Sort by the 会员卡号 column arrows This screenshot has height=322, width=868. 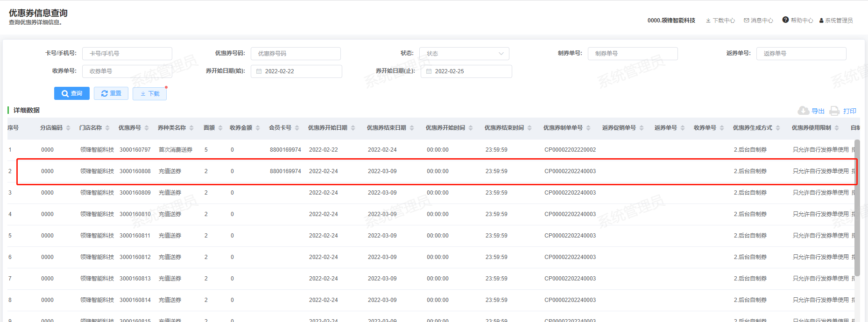click(x=297, y=128)
